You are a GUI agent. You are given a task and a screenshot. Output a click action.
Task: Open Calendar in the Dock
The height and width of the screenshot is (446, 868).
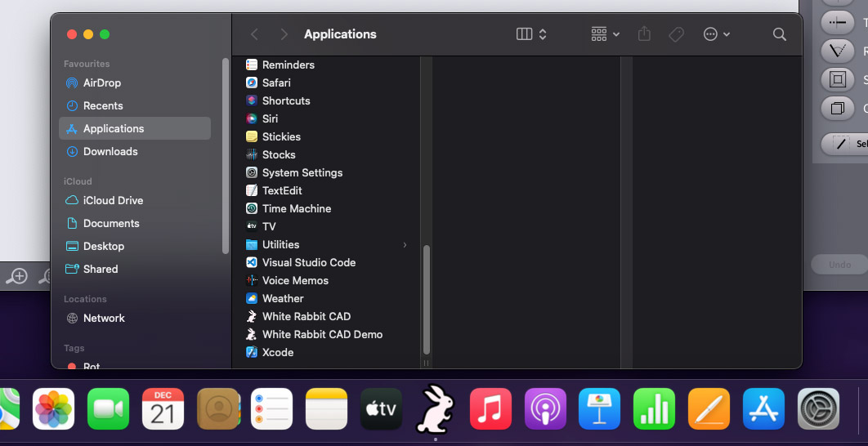click(x=163, y=409)
